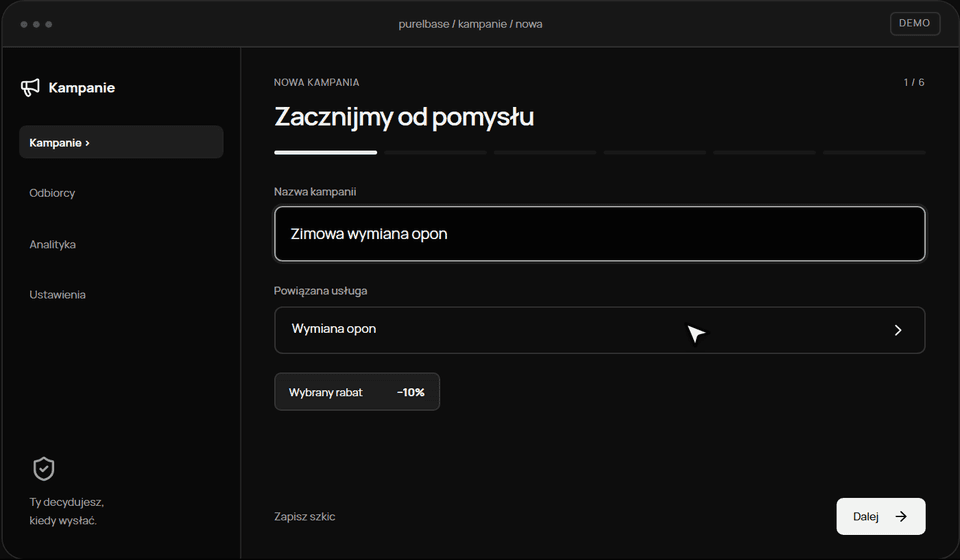
Task: Go to Odbiorcy in the sidebar
Action: pos(52,193)
